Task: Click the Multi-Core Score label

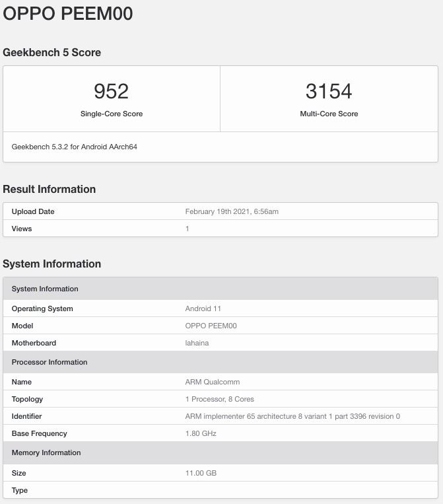Action: click(x=329, y=114)
